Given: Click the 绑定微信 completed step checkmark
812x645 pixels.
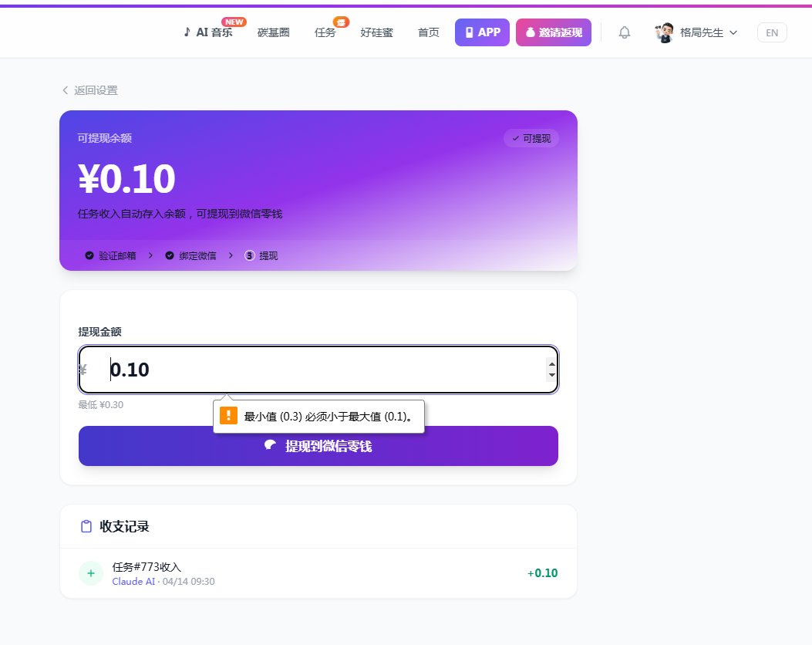Looking at the screenshot, I should (x=170, y=255).
